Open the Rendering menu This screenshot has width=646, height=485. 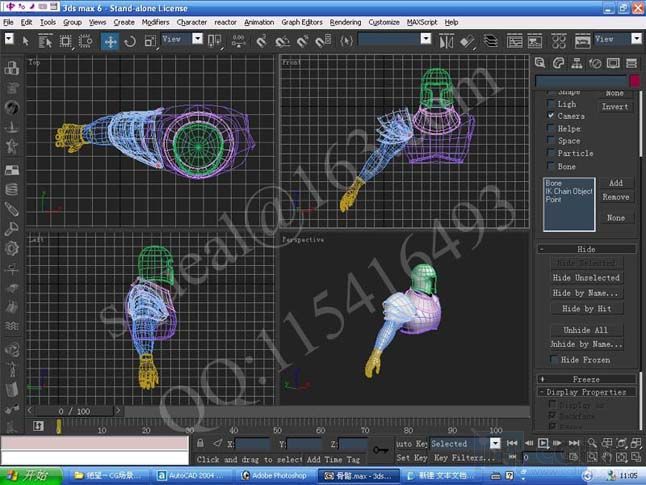[345, 22]
